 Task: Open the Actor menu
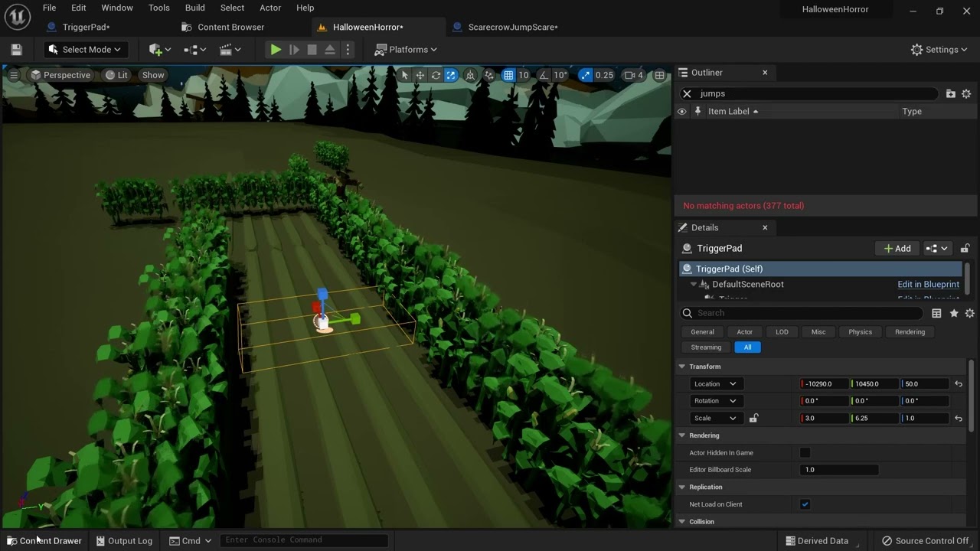[x=270, y=8]
